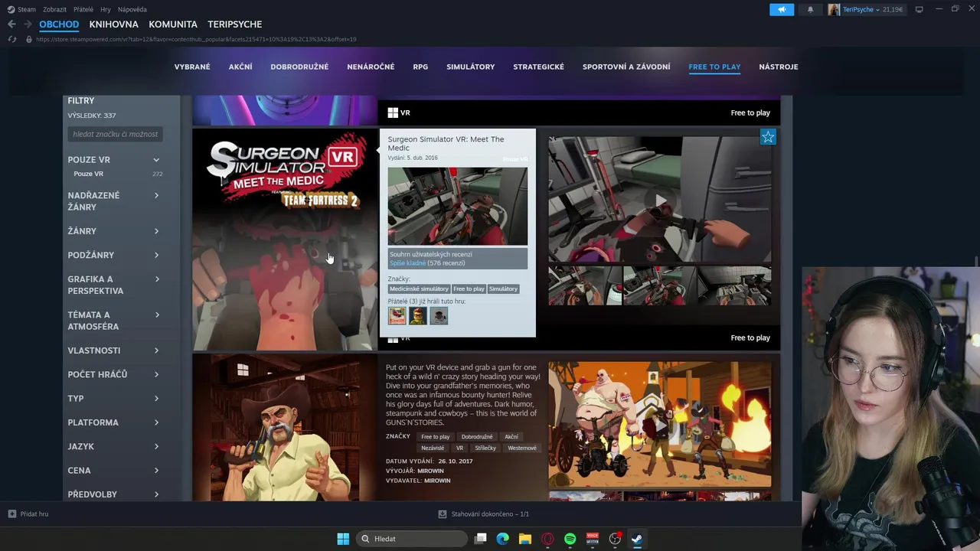The width and height of the screenshot is (980, 551).
Task: Switch to the SIMULÁTORY category tab
Action: 471,67
